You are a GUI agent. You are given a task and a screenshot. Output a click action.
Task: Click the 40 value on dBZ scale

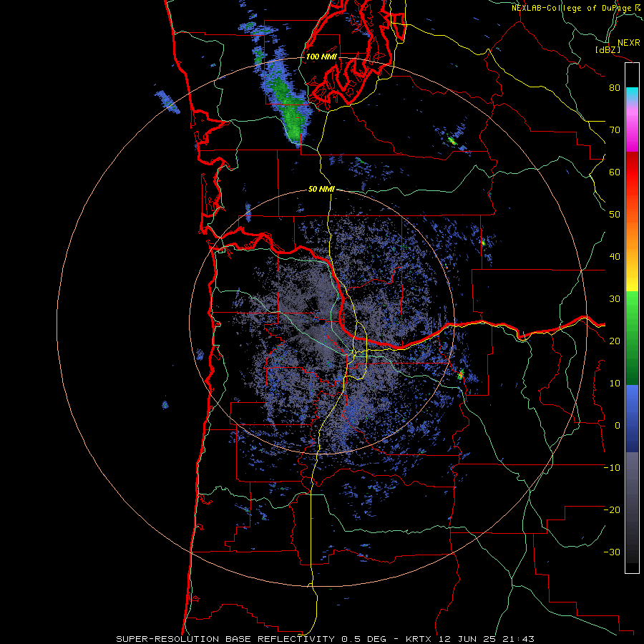coord(615,257)
